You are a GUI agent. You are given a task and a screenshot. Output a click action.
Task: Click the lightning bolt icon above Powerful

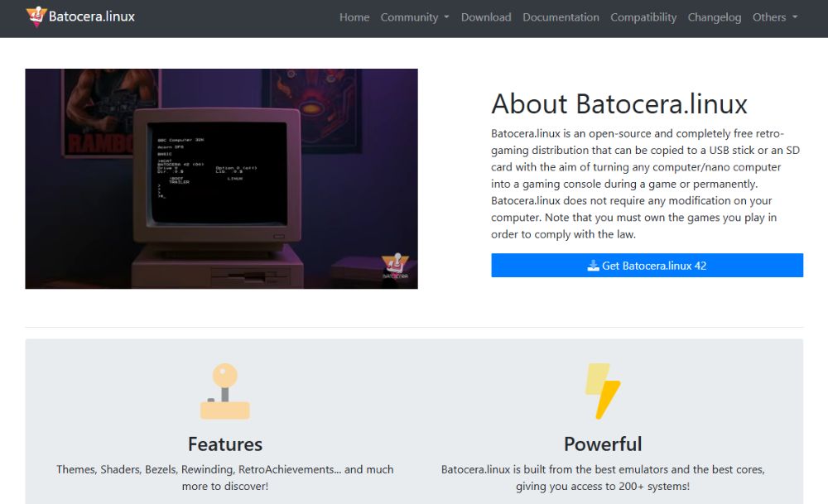603,391
